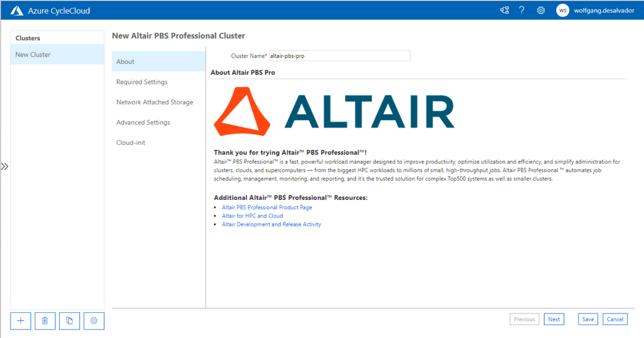Click the Azure CycleCloud logo icon
Viewport: 644px width, 338px height.
[x=17, y=11]
